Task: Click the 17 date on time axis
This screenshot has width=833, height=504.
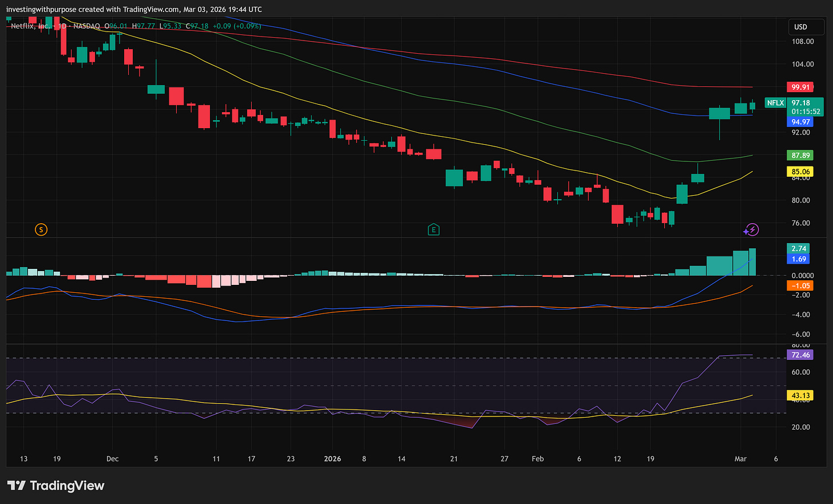Action: [x=251, y=459]
